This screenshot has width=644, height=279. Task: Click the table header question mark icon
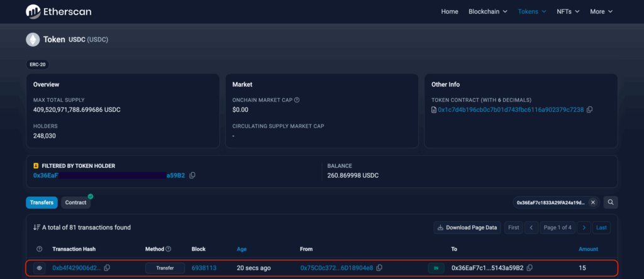click(x=40, y=249)
